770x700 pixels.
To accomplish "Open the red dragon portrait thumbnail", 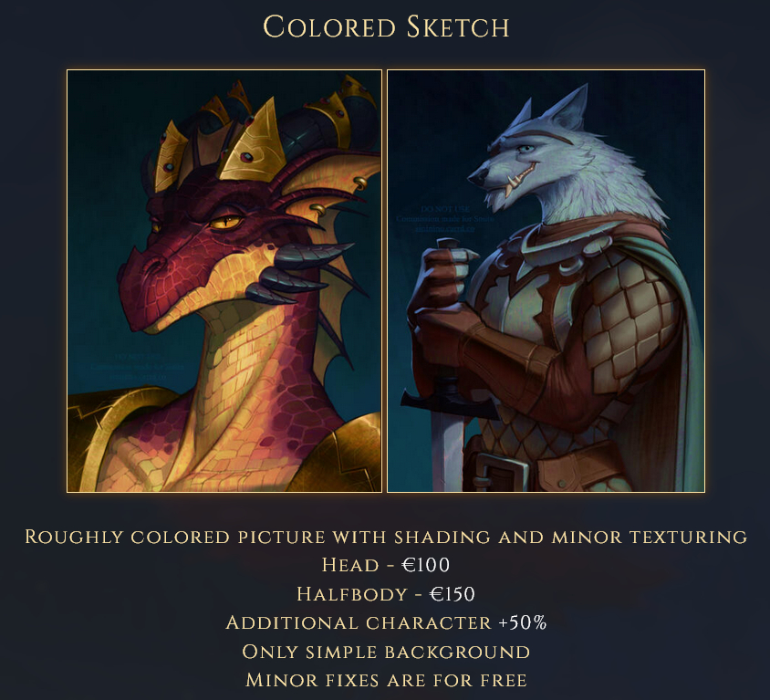I will point(224,281).
